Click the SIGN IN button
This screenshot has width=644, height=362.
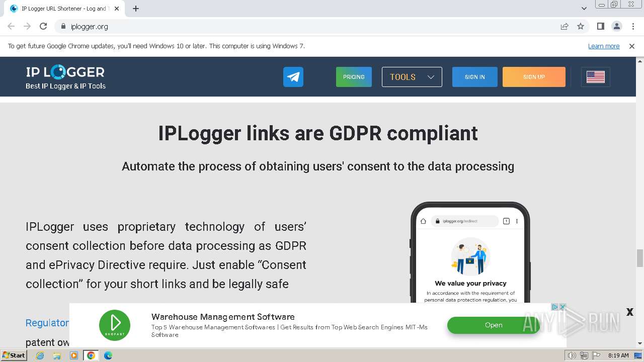point(475,77)
